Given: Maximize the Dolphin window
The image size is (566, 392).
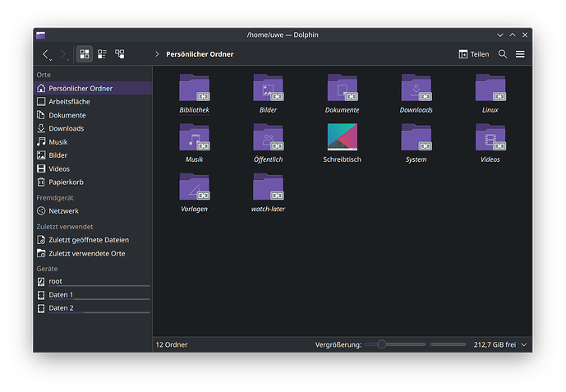Looking at the screenshot, I should point(513,35).
